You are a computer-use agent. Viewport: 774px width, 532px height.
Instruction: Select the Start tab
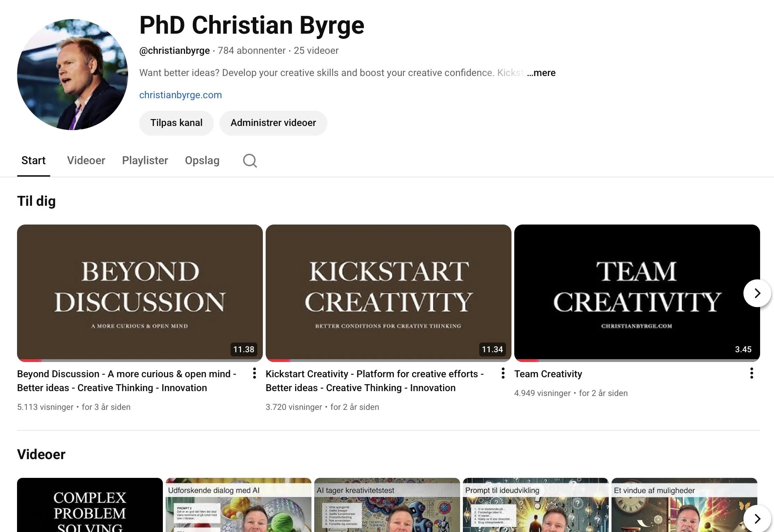pyautogui.click(x=33, y=161)
